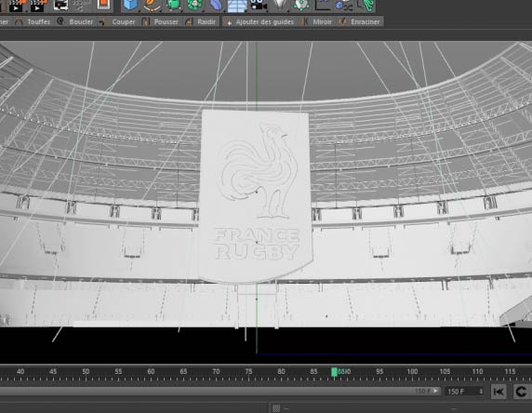This screenshot has width=532, height=413.
Task: Jump timeline to frame 110
Action: pyautogui.click(x=477, y=371)
